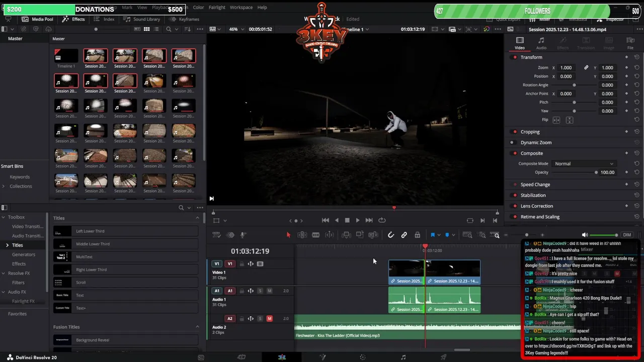Open the Composite Mode Normal dropdown
644x362 pixels.
[x=584, y=163]
